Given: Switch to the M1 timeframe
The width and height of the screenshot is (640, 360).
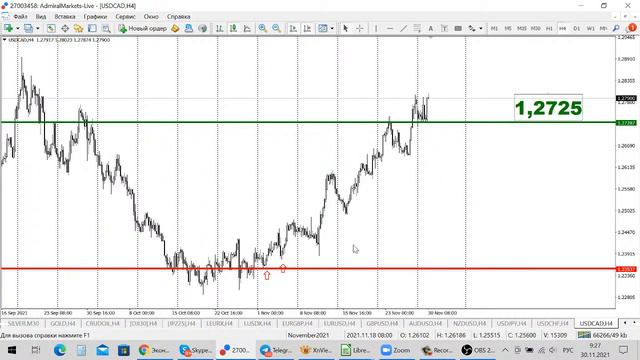Looking at the screenshot, I should [x=494, y=28].
